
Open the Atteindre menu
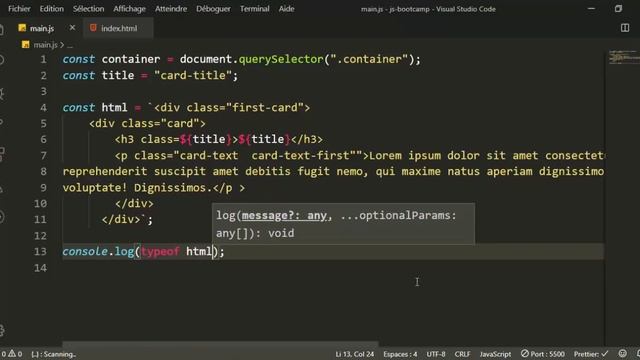click(x=171, y=9)
